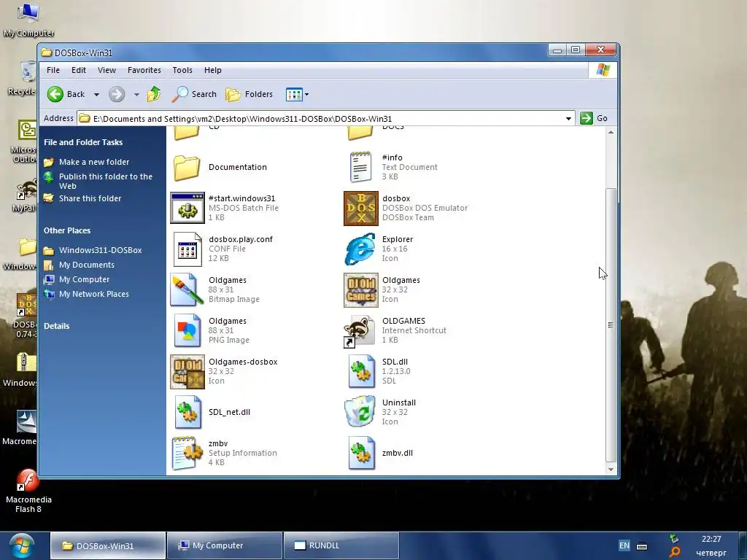Click the vertical scrollbar thumb
The image size is (747, 560).
click(611, 325)
